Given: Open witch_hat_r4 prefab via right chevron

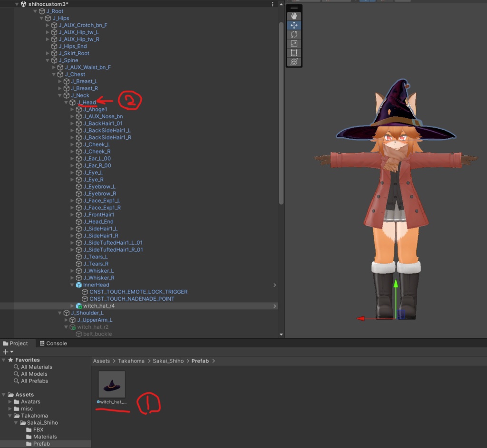Looking at the screenshot, I should point(274,306).
